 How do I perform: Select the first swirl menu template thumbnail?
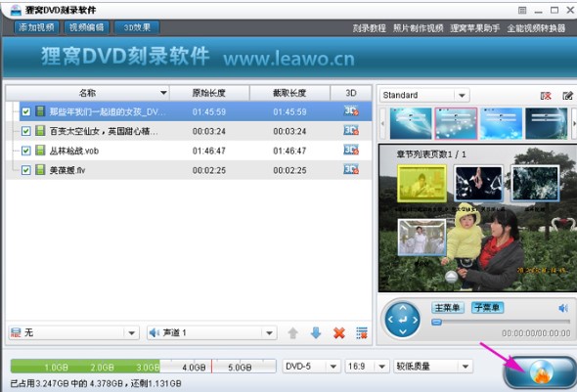411,123
